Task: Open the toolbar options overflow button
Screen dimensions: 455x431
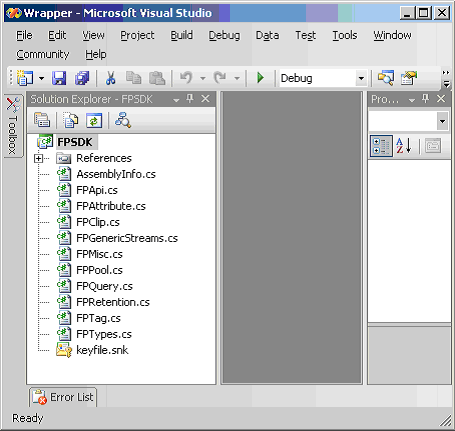Action: click(x=446, y=79)
